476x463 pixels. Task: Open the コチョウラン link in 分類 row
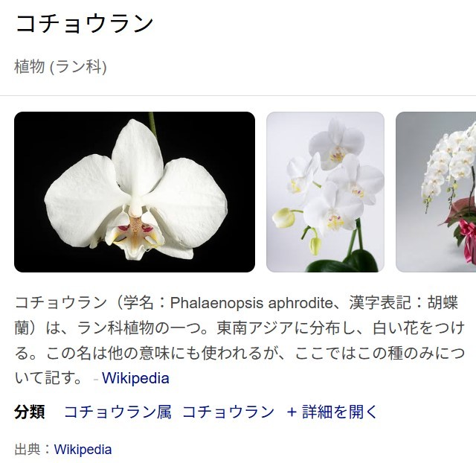[x=228, y=412]
